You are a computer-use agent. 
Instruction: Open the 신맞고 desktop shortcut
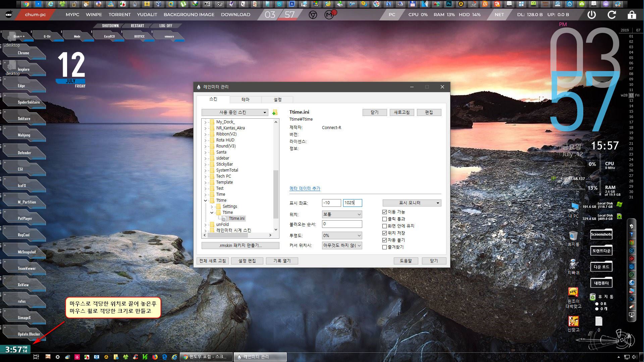pyautogui.click(x=573, y=324)
